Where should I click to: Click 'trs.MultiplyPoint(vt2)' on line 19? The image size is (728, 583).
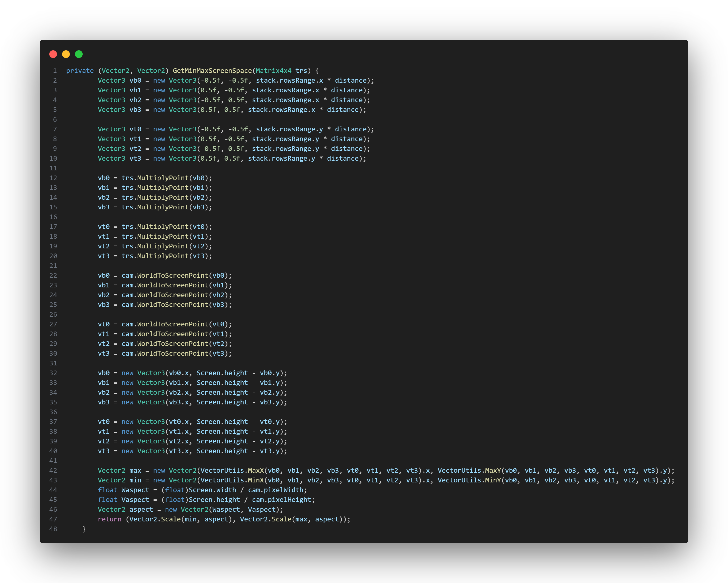pyautogui.click(x=165, y=246)
